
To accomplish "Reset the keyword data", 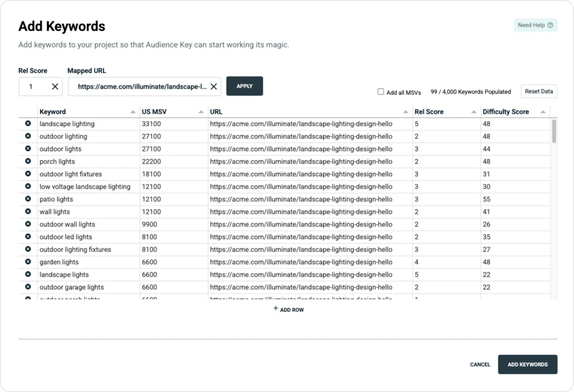I will [539, 91].
